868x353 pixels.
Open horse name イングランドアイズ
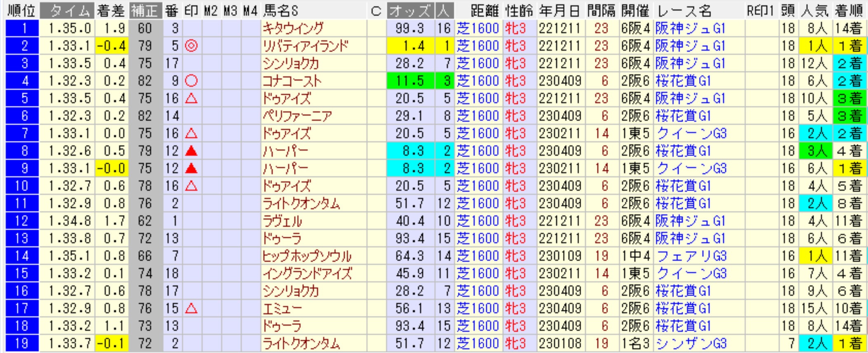pyautogui.click(x=307, y=274)
